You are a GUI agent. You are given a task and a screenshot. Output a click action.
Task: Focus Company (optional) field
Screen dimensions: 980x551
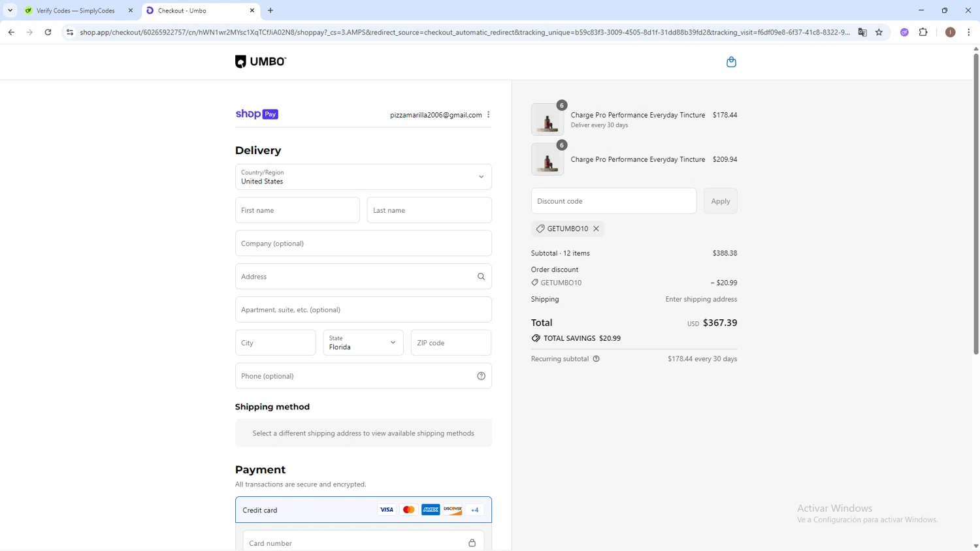[x=363, y=244]
